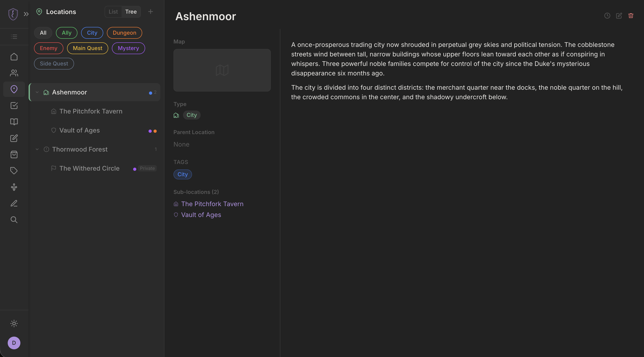Open Vault of Ages sub-location link

pyautogui.click(x=201, y=215)
